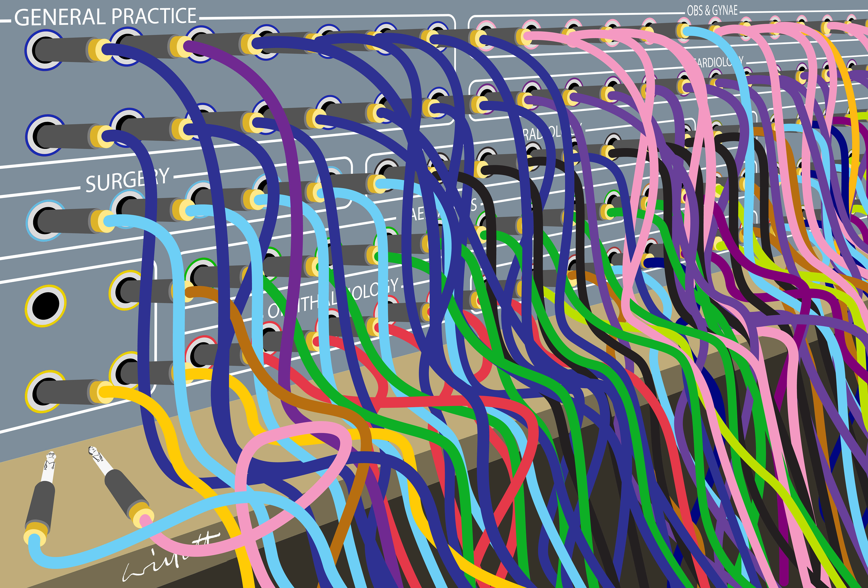Select the empty yellow-ringed jack socket
Screen dimensions: 868x588
pos(46,306)
